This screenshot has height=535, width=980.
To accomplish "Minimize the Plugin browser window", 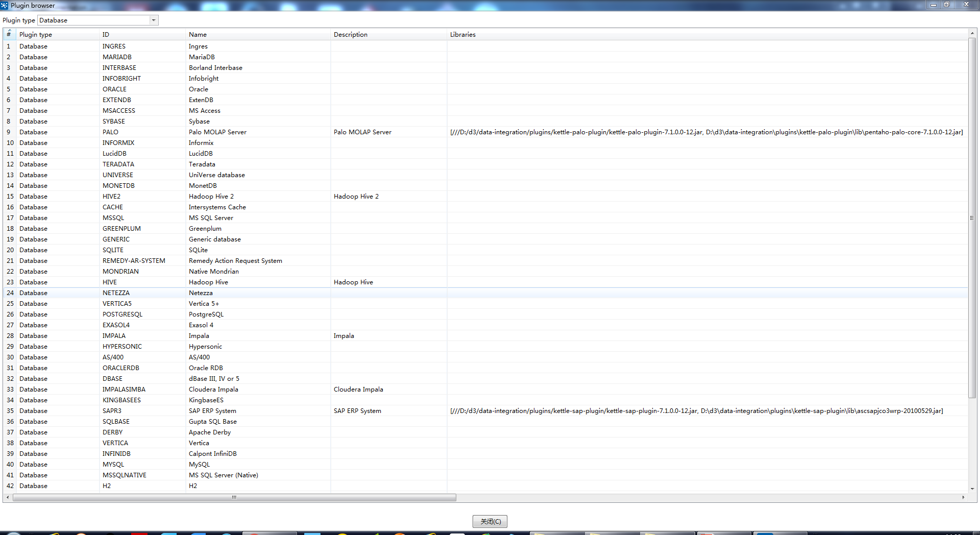I will click(x=933, y=5).
